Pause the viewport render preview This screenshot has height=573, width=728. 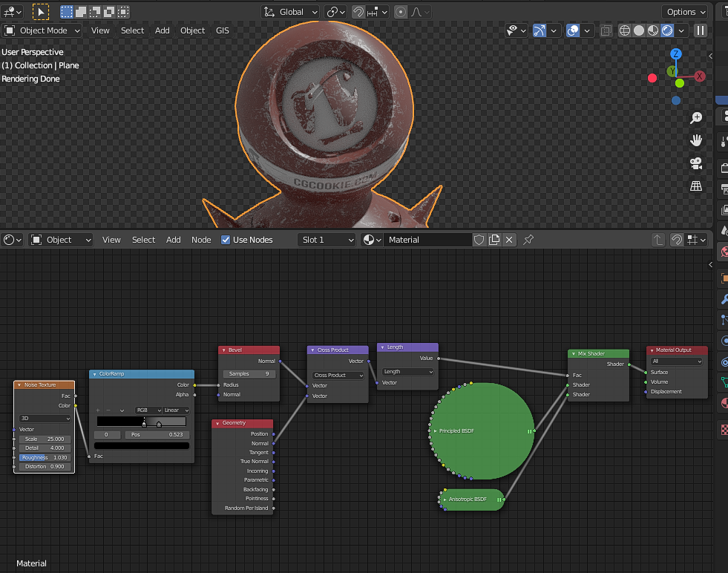[700, 30]
